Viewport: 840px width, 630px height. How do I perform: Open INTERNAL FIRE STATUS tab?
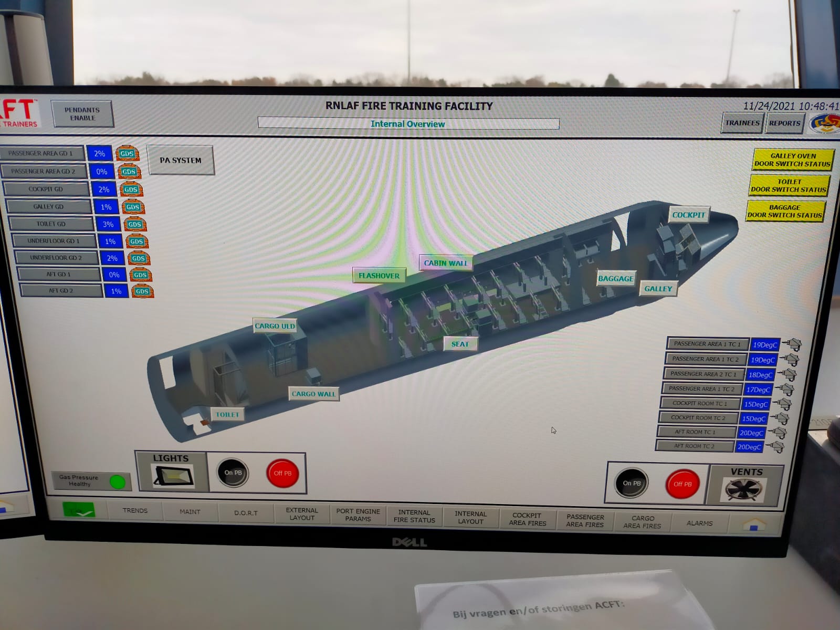(414, 516)
